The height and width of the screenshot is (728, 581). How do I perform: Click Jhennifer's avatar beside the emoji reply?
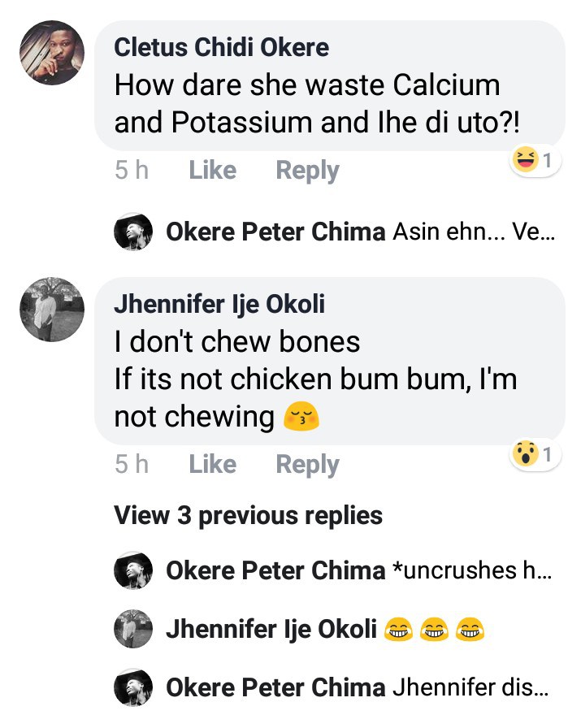(133, 629)
